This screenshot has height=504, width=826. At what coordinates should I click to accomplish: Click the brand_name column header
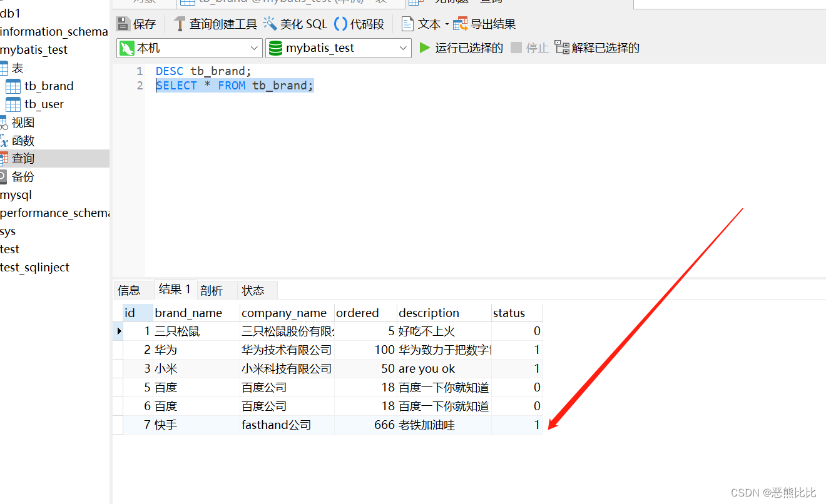pos(196,313)
